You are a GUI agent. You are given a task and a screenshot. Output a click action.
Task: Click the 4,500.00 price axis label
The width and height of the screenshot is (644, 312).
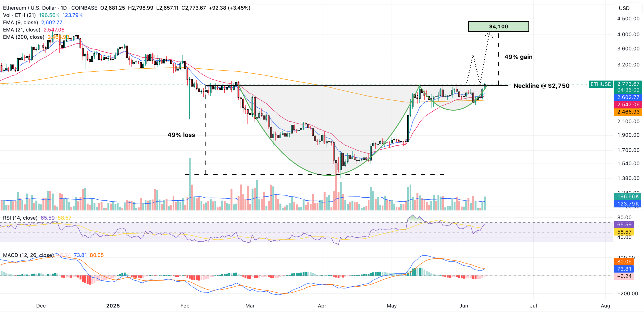tap(628, 19)
